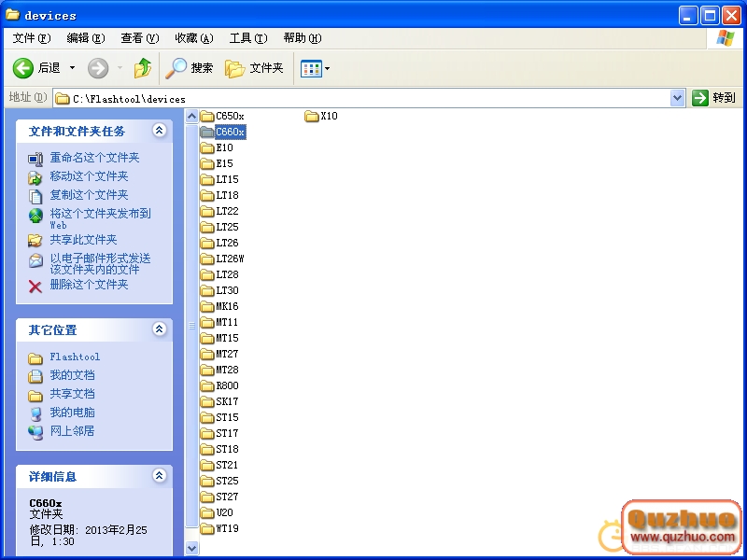Click the move folder (移动这个文件夹) icon

click(35, 177)
